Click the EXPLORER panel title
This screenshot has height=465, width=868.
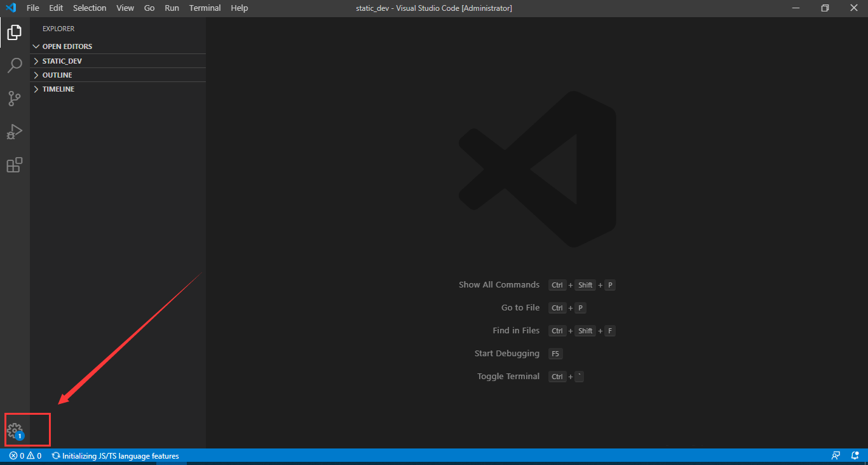coord(58,29)
